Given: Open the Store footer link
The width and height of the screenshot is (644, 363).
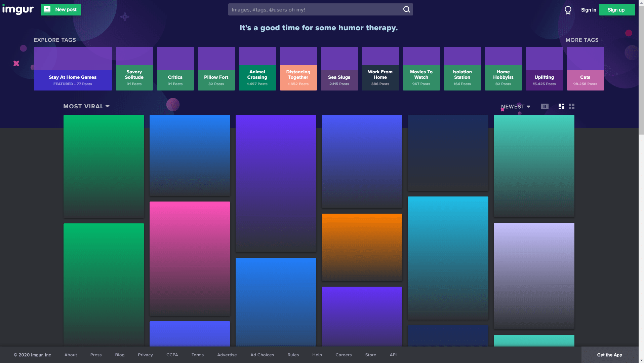Looking at the screenshot, I should tap(371, 355).
